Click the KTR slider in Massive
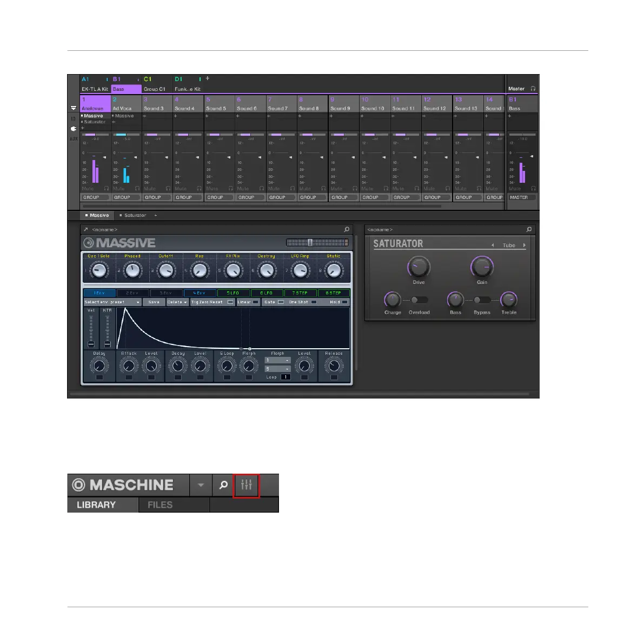Viewport: 644px width, 644px height. tap(107, 330)
